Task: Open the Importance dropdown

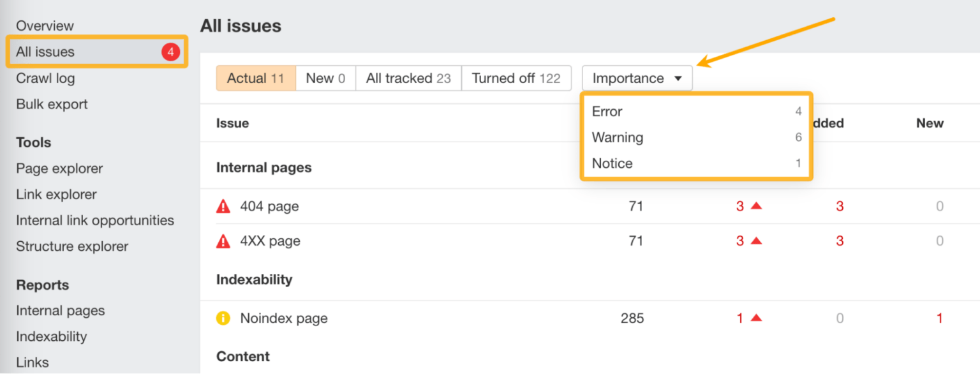Action: (x=636, y=78)
